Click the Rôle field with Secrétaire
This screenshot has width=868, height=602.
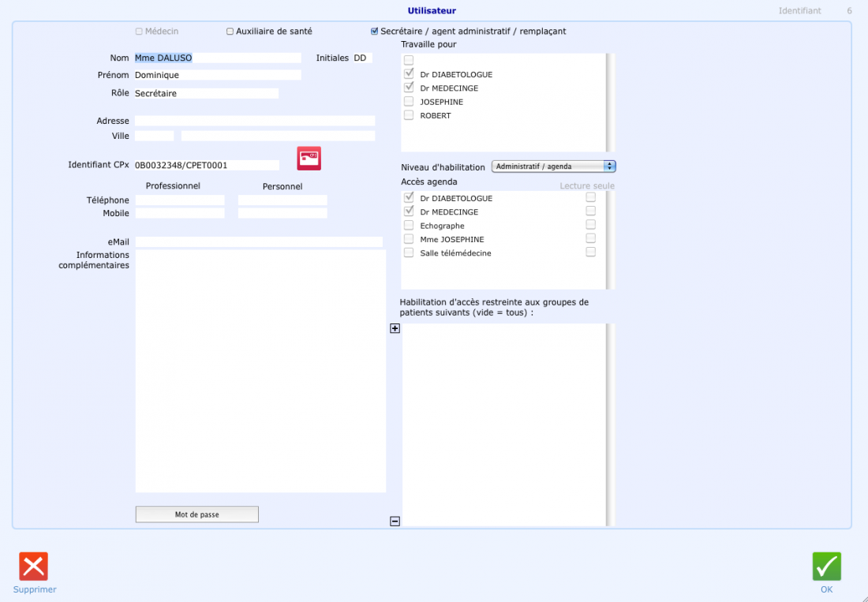click(x=207, y=94)
